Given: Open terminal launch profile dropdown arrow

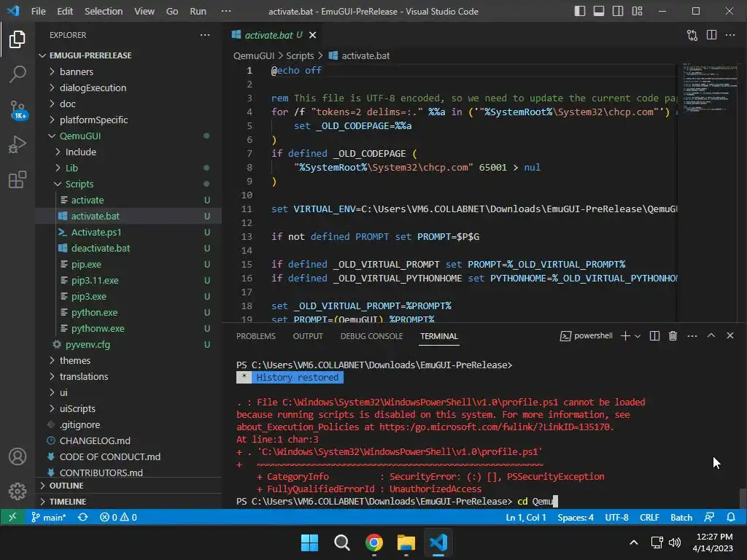Looking at the screenshot, I should [638, 335].
